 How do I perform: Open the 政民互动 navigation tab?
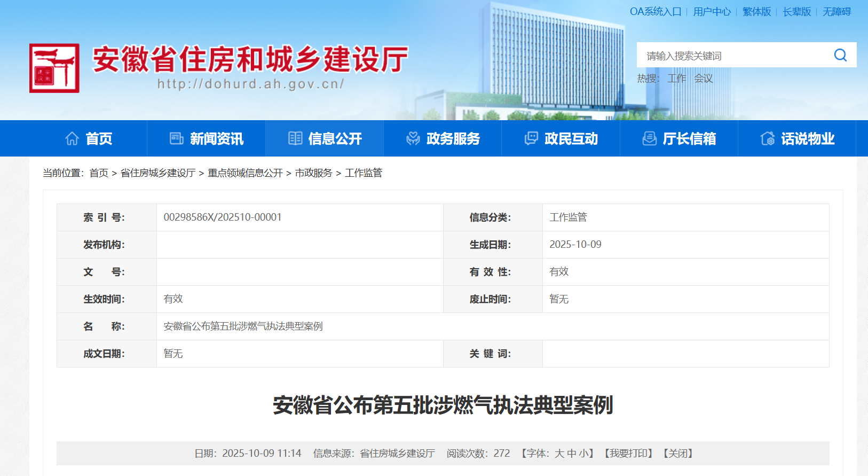point(561,138)
